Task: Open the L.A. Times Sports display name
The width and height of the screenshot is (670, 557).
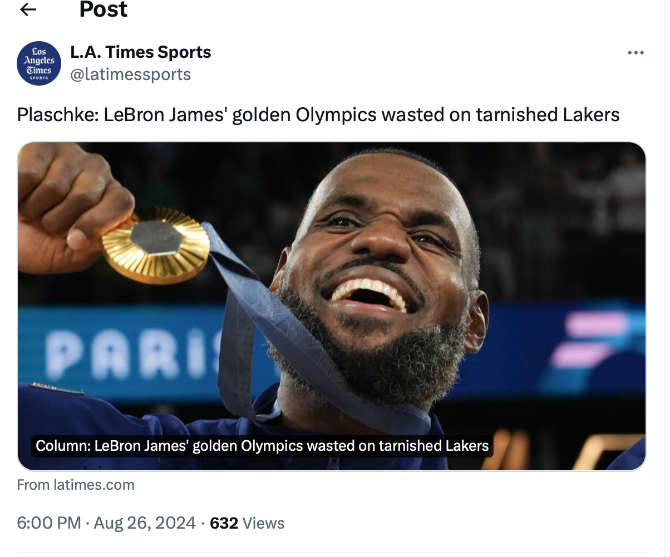Action: [x=140, y=52]
